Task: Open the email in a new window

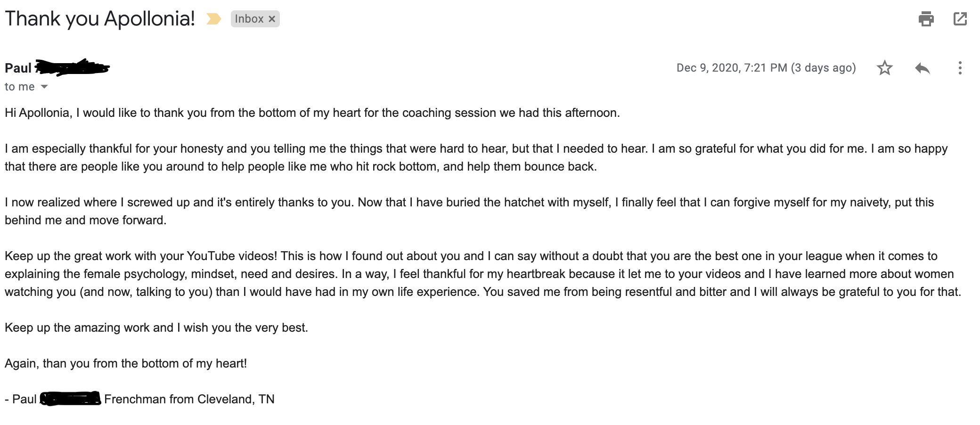Action: pyautogui.click(x=960, y=19)
